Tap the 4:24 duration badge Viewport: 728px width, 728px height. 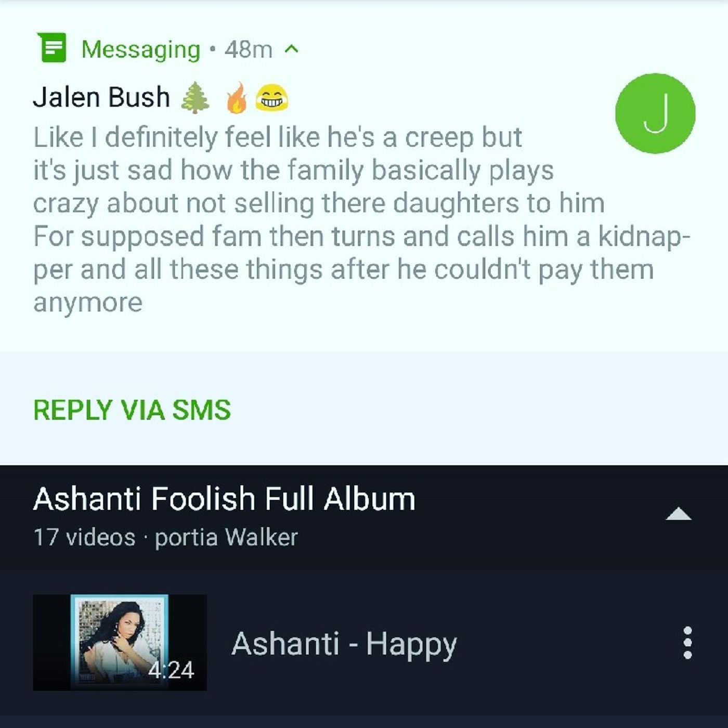(x=171, y=670)
